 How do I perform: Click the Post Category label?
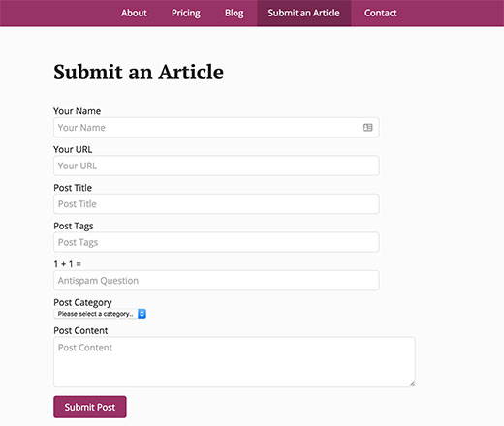(x=82, y=302)
